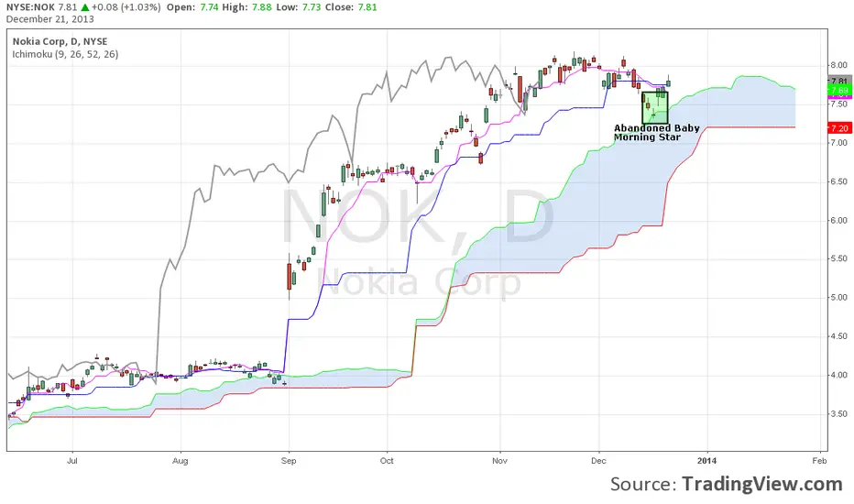Click the 5.00 price axis label
This screenshot has height=504, width=854.
click(839, 298)
